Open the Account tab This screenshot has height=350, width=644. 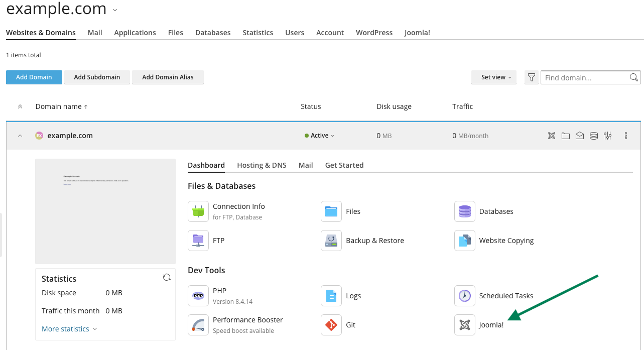click(330, 33)
